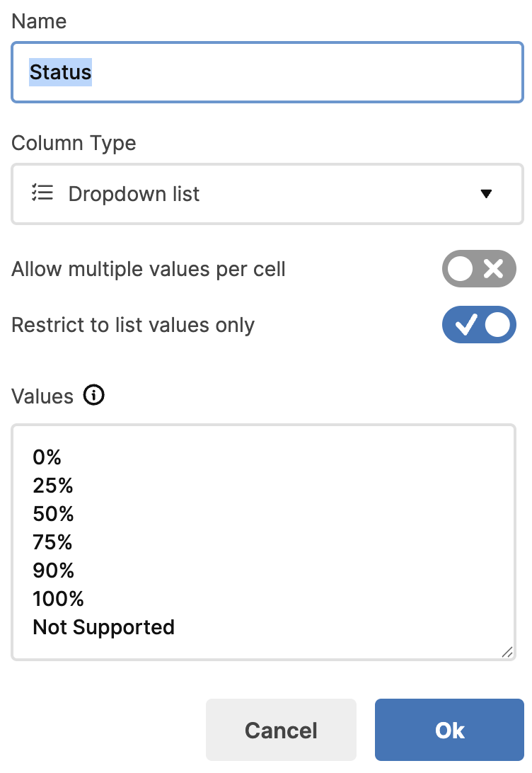Expand the Dropdown list column type selector
This screenshot has width=532, height=773.
267,194
